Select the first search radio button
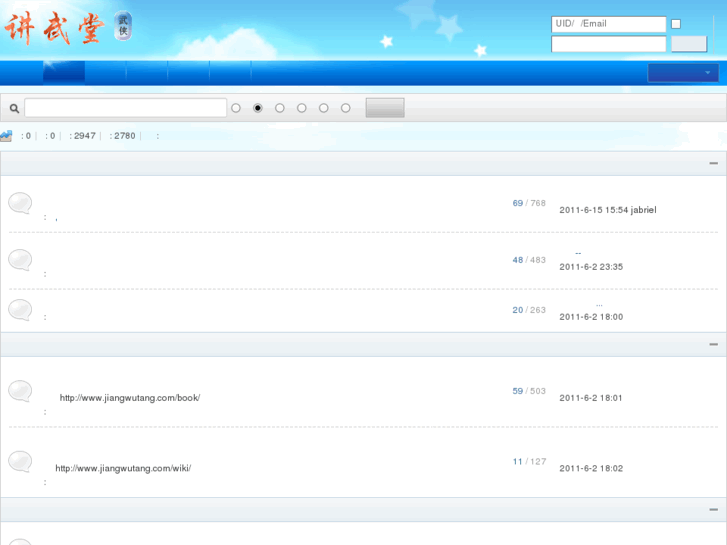The height and width of the screenshot is (545, 727). 236,108
